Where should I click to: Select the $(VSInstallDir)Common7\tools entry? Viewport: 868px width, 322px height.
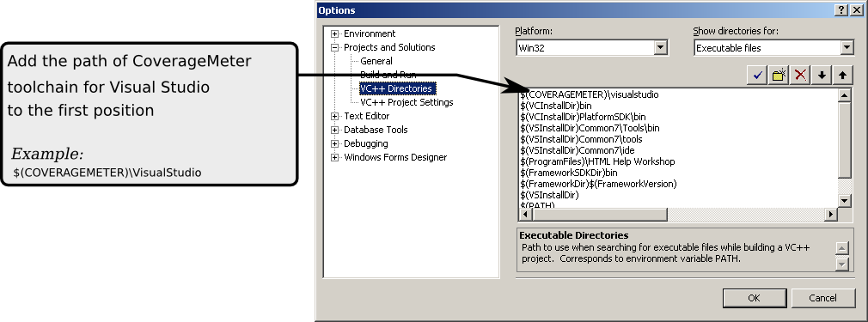[x=581, y=139]
